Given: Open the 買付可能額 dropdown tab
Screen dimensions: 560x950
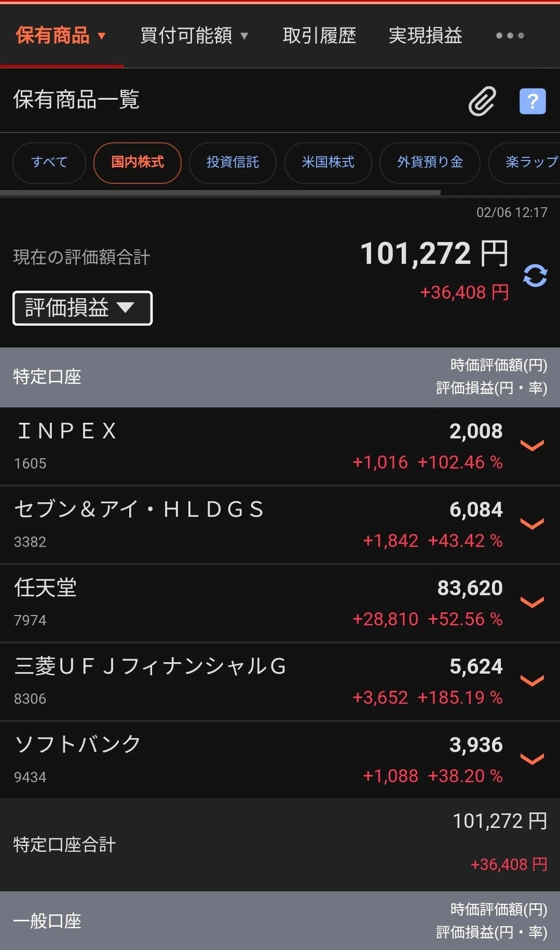Looking at the screenshot, I should [194, 35].
